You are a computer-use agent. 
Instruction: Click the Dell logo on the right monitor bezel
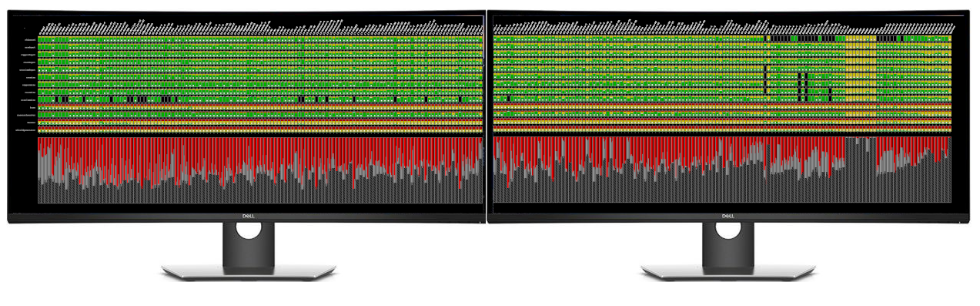[x=727, y=216]
